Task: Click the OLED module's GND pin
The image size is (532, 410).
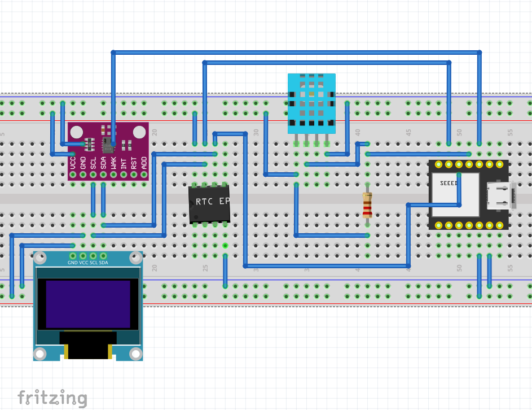Action: (73, 256)
